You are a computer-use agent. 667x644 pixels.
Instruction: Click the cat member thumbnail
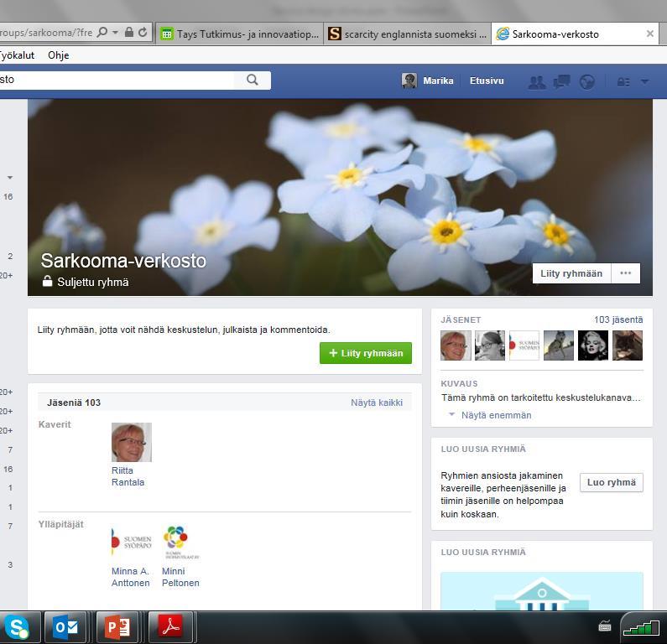(628, 345)
